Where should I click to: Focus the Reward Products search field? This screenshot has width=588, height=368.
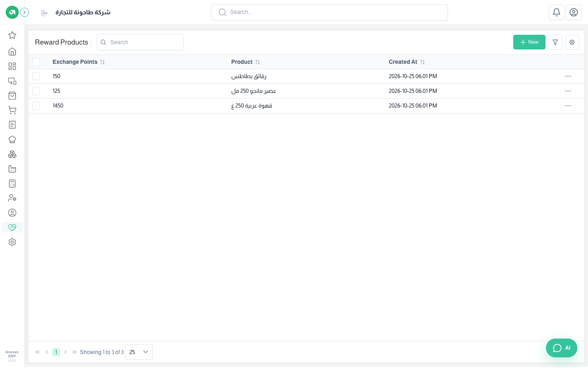click(x=140, y=42)
